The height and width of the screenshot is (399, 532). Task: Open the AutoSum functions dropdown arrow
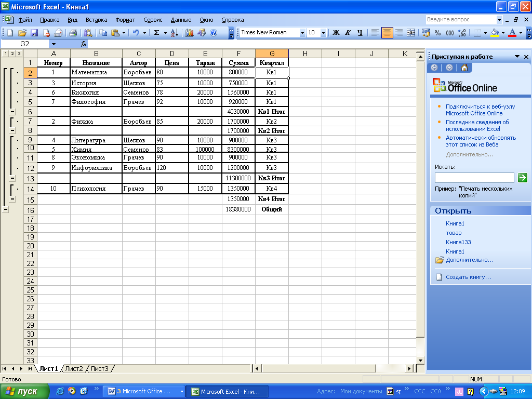click(x=165, y=33)
